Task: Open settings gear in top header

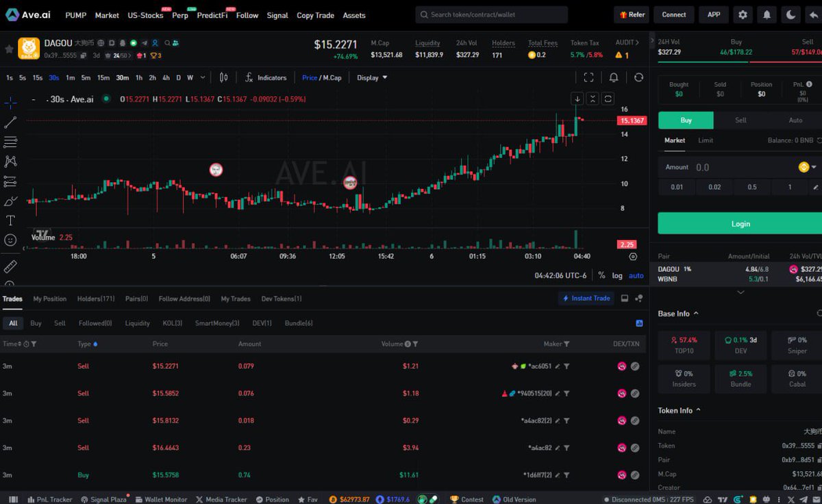Action: point(743,14)
